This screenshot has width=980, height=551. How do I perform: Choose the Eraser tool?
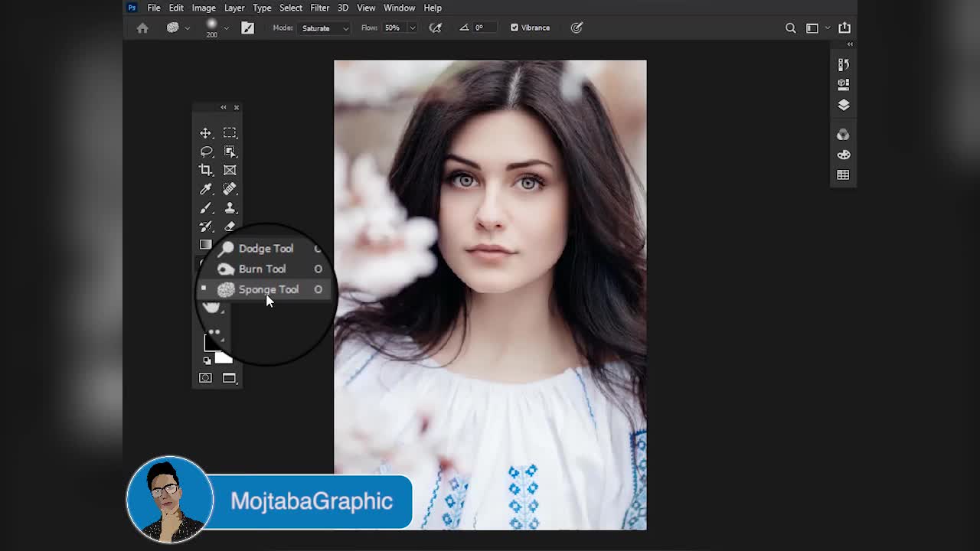[x=230, y=227]
